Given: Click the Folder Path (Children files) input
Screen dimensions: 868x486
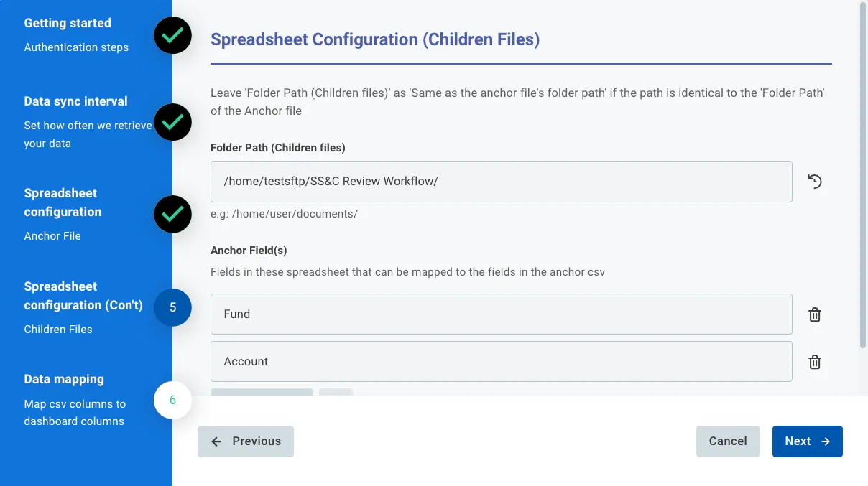Looking at the screenshot, I should coord(501,182).
